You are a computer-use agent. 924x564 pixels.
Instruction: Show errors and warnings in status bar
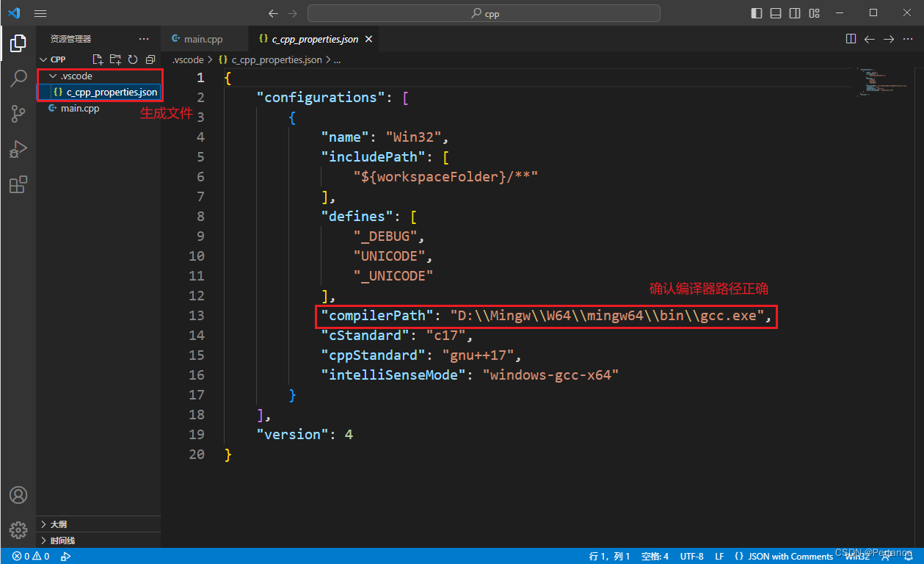[x=31, y=557]
